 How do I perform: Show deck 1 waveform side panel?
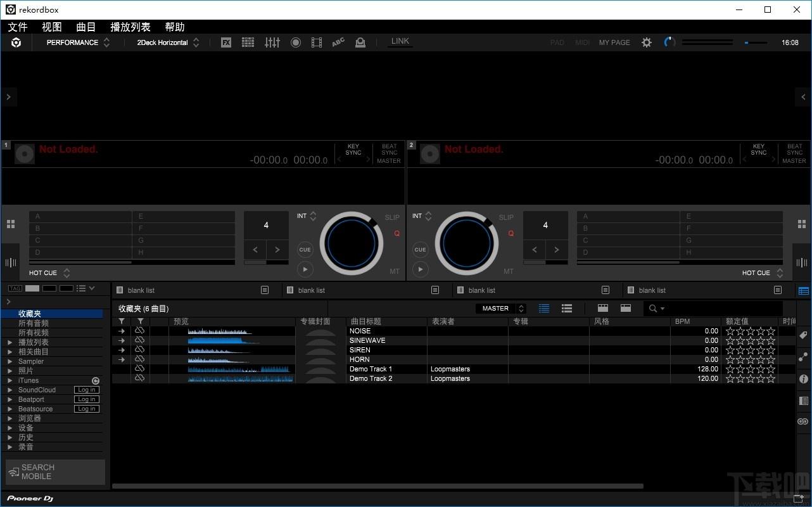point(11,262)
